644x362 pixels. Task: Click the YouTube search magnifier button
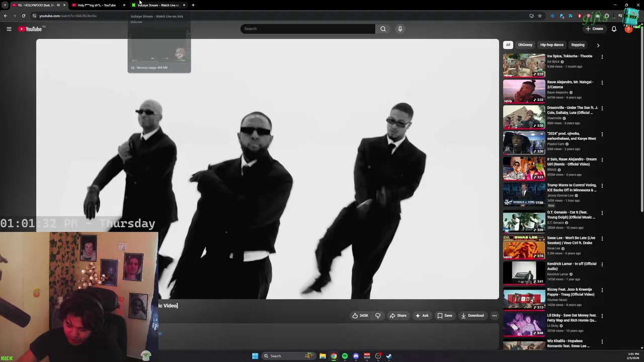pyautogui.click(x=383, y=29)
